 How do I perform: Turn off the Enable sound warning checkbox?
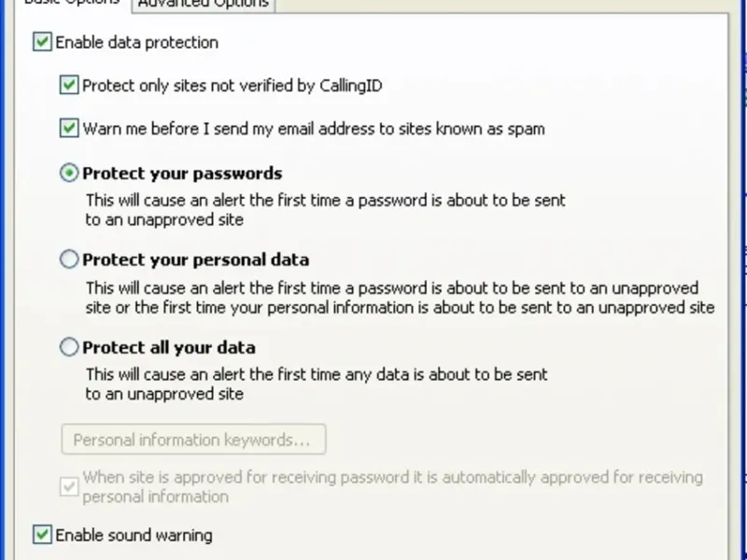tap(42, 536)
